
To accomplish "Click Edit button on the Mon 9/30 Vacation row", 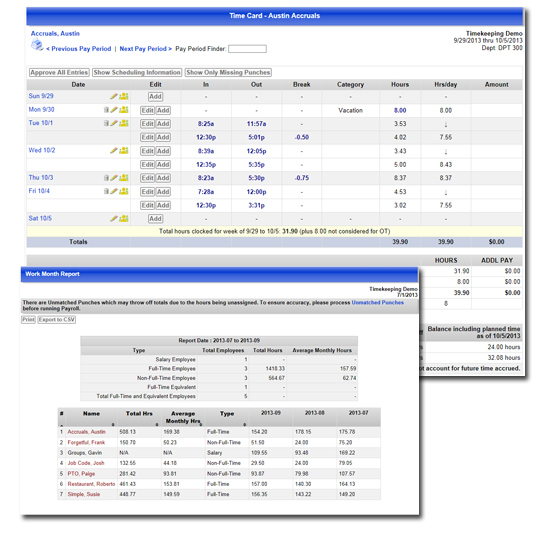I will 147,110.
